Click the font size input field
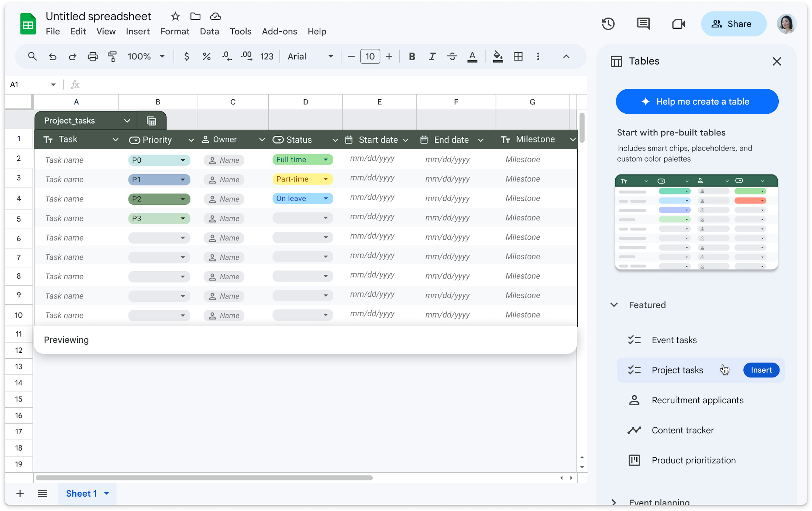The image size is (812, 511). 370,56
